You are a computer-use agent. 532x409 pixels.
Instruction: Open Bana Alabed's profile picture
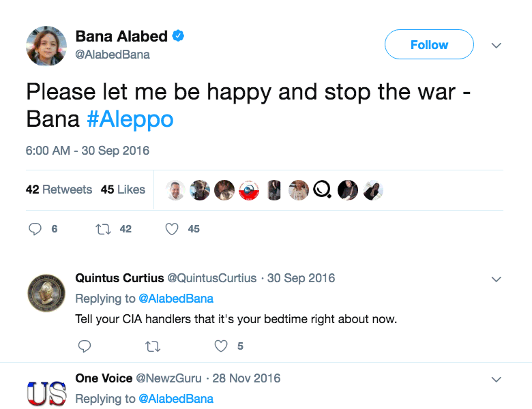click(x=46, y=46)
